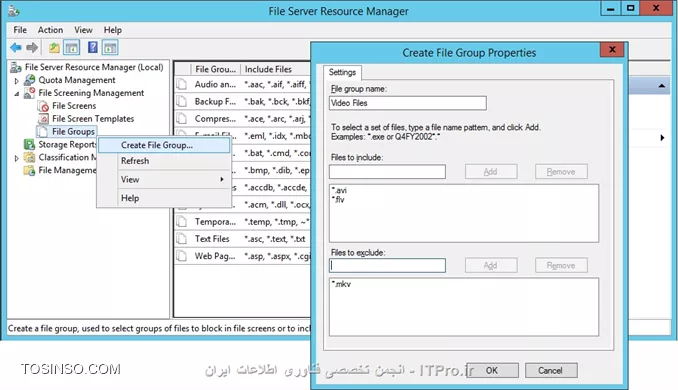678x390 pixels.
Task: Select the File Screen Templates tree node
Action: click(93, 118)
